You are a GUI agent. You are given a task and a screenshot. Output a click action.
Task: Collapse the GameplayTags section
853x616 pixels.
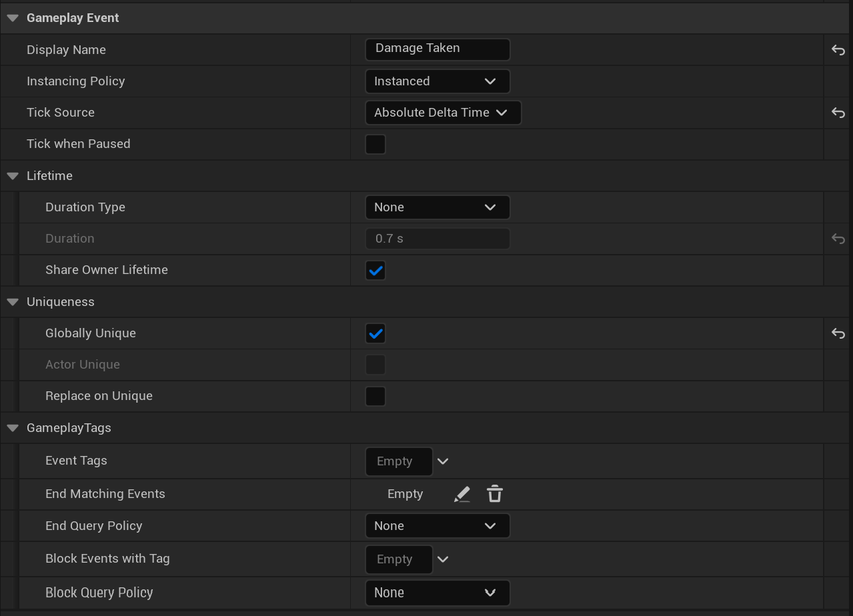(x=13, y=428)
